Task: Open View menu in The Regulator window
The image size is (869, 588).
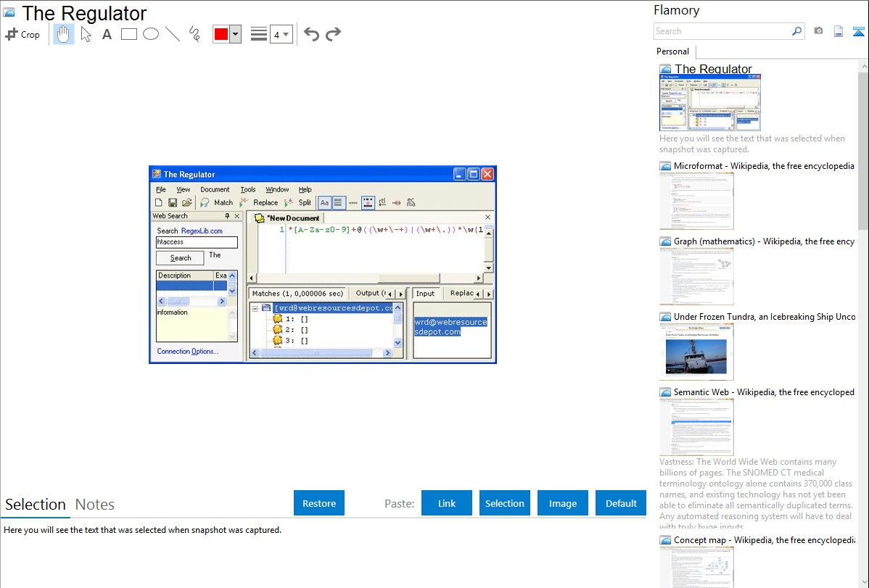Action: 183,189
